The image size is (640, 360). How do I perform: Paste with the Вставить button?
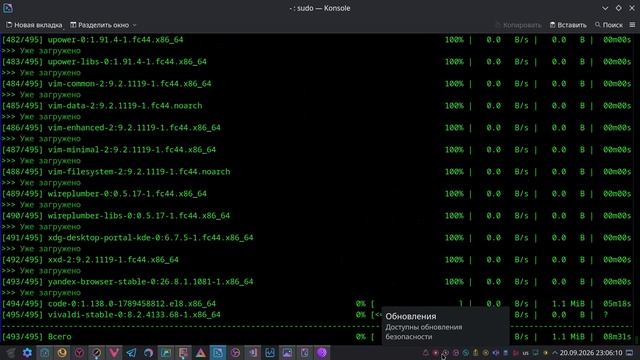pos(568,25)
